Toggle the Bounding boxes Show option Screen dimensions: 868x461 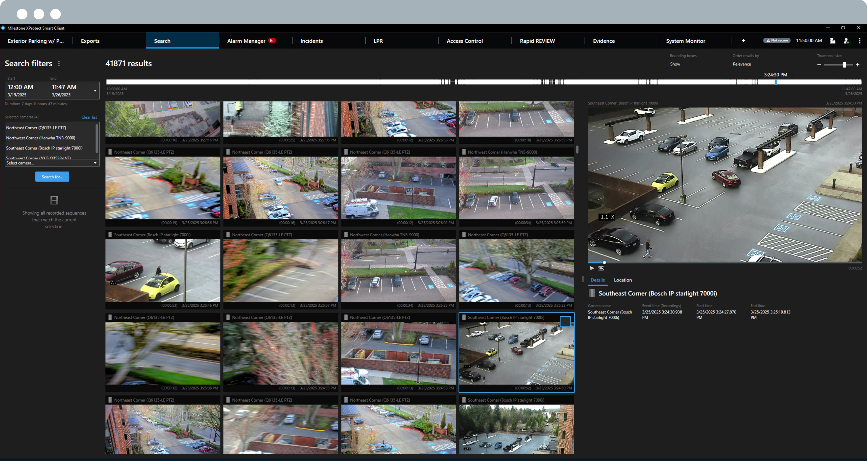point(675,64)
